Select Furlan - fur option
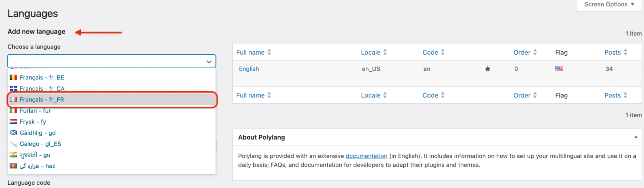Screen dimensions: 644x188 tap(111, 111)
